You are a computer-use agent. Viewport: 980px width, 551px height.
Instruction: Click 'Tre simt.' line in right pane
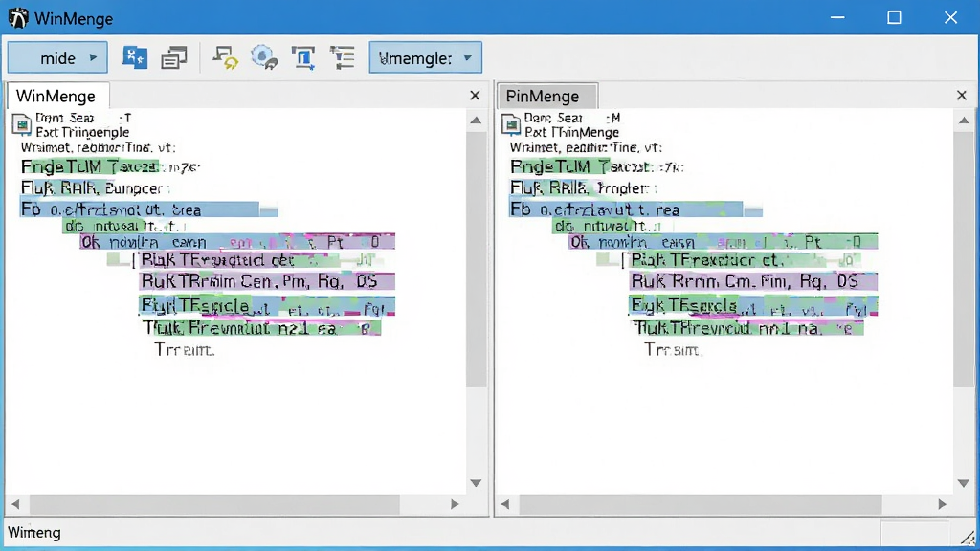(x=673, y=350)
